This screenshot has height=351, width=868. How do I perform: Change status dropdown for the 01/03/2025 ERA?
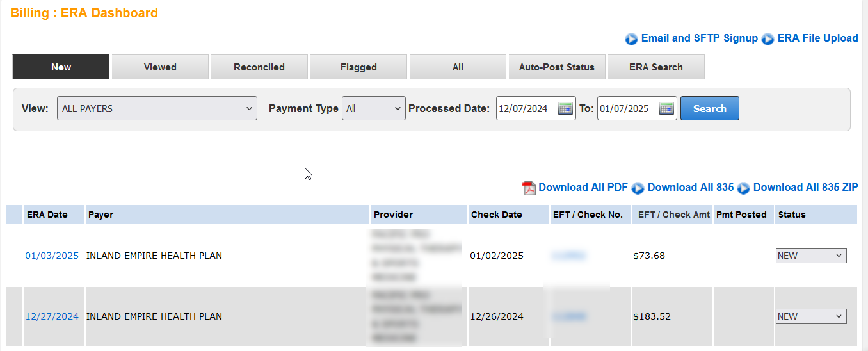(x=810, y=256)
